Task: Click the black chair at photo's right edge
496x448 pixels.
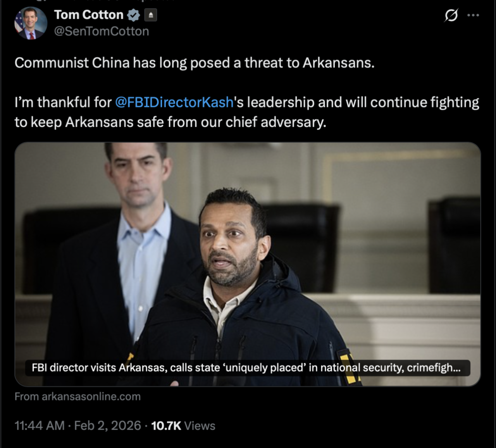Action: pos(455,244)
